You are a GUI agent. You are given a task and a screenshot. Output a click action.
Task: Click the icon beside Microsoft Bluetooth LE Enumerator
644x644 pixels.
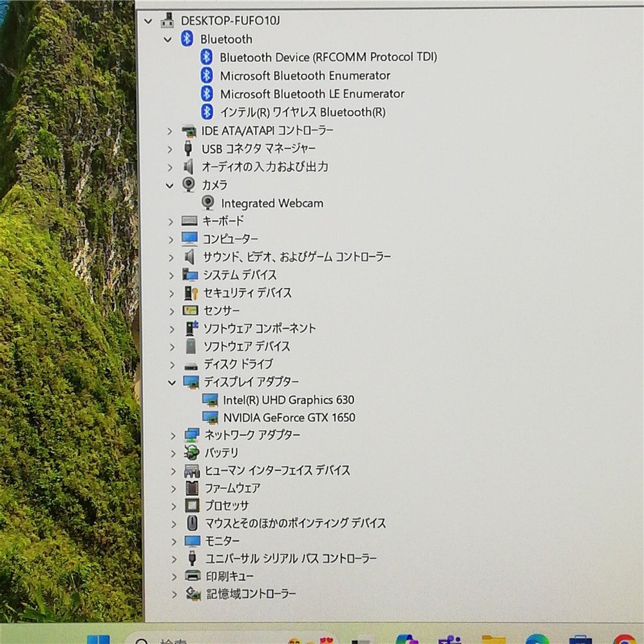(207, 93)
